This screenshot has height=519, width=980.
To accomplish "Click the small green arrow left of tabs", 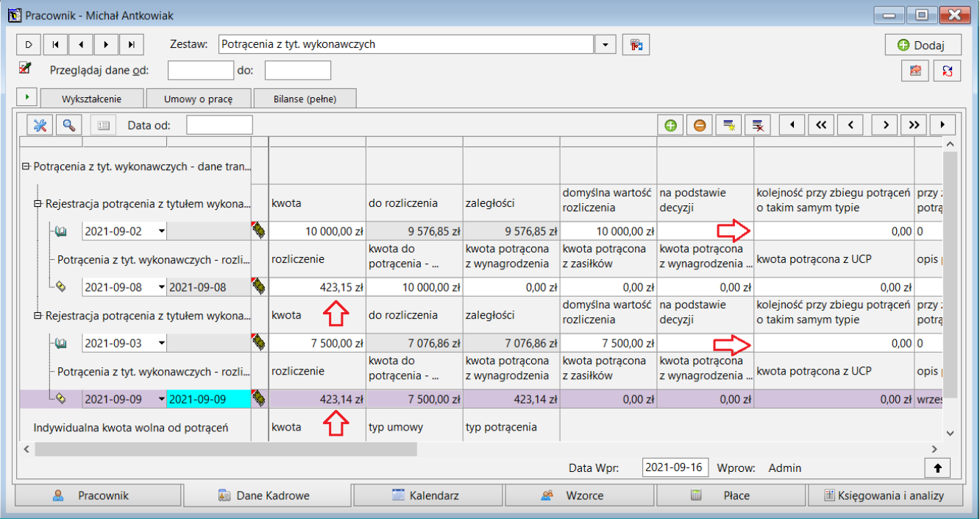I will [27, 97].
